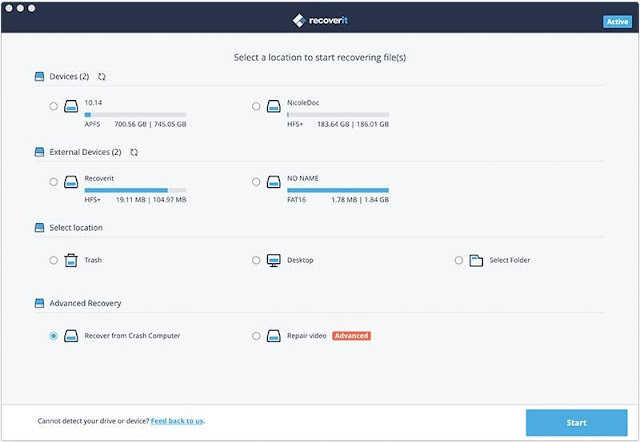Choose the Repair video radio option
The width and height of the screenshot is (640, 442).
(x=256, y=336)
